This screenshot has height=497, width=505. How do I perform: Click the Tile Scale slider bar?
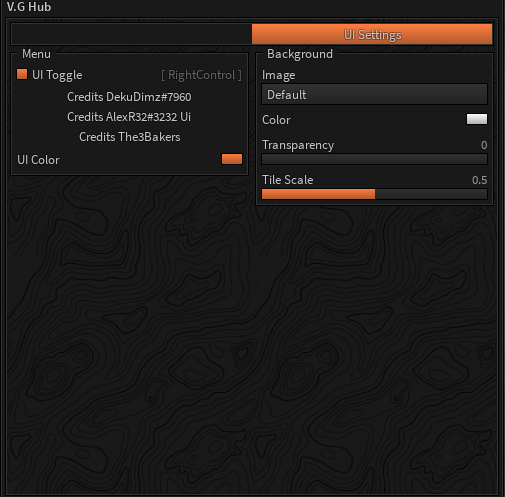(x=375, y=194)
